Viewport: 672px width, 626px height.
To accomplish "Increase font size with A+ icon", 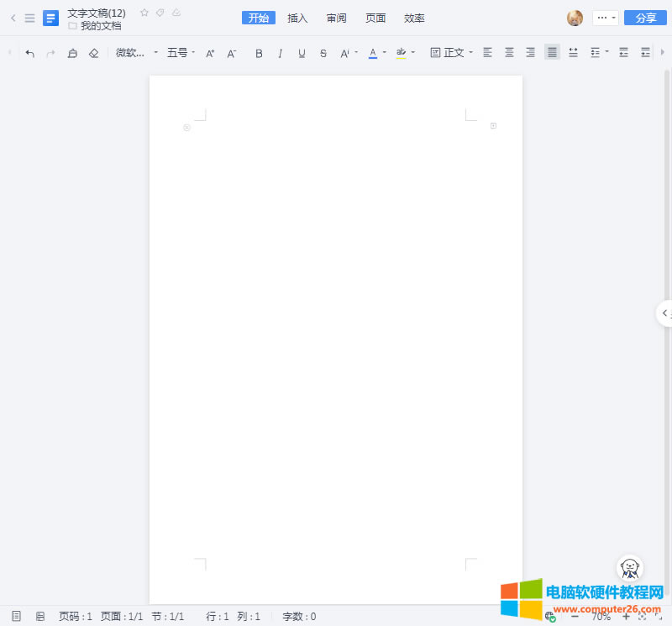I will 210,53.
